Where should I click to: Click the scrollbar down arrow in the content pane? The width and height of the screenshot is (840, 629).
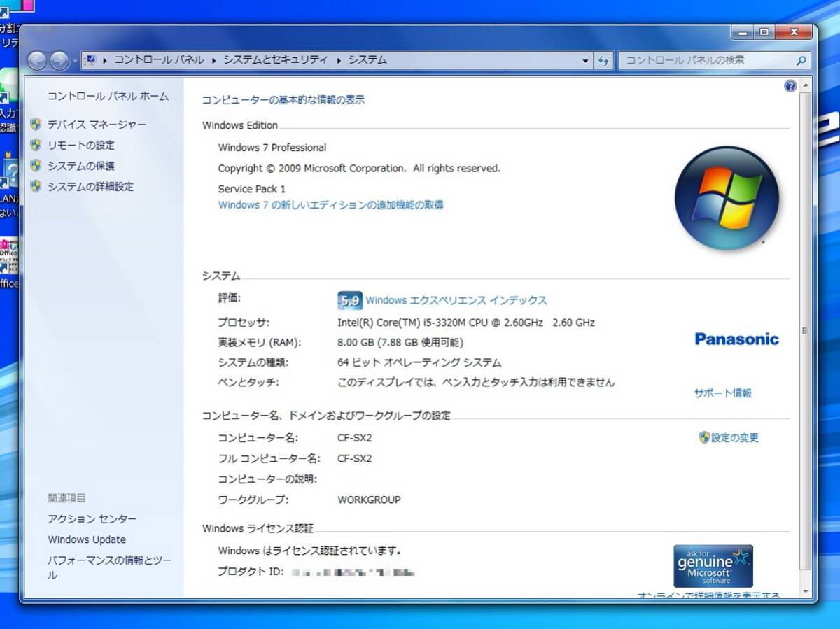click(x=805, y=592)
